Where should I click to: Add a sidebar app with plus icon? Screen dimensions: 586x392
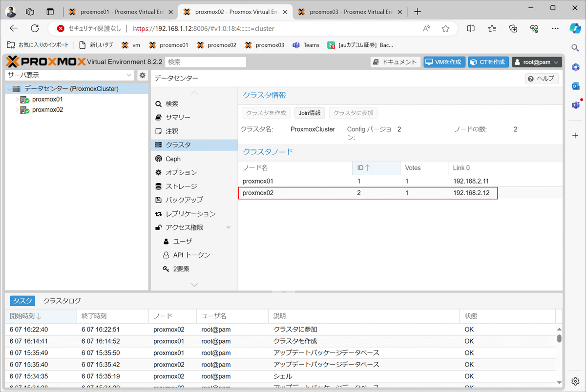[x=575, y=135]
